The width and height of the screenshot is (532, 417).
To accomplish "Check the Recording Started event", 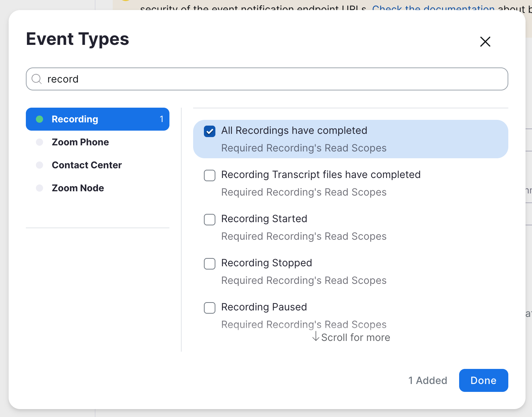I will [210, 220].
